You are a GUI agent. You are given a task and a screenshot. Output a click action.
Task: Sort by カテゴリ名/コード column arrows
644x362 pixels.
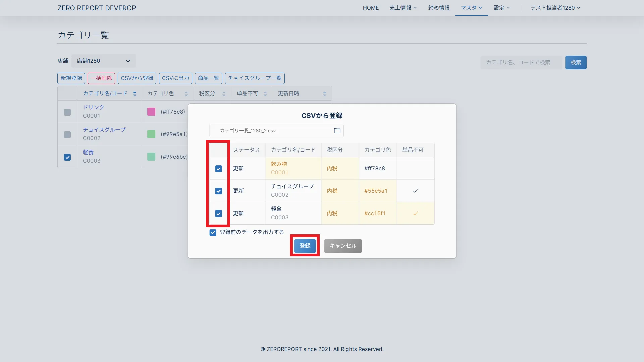135,94
